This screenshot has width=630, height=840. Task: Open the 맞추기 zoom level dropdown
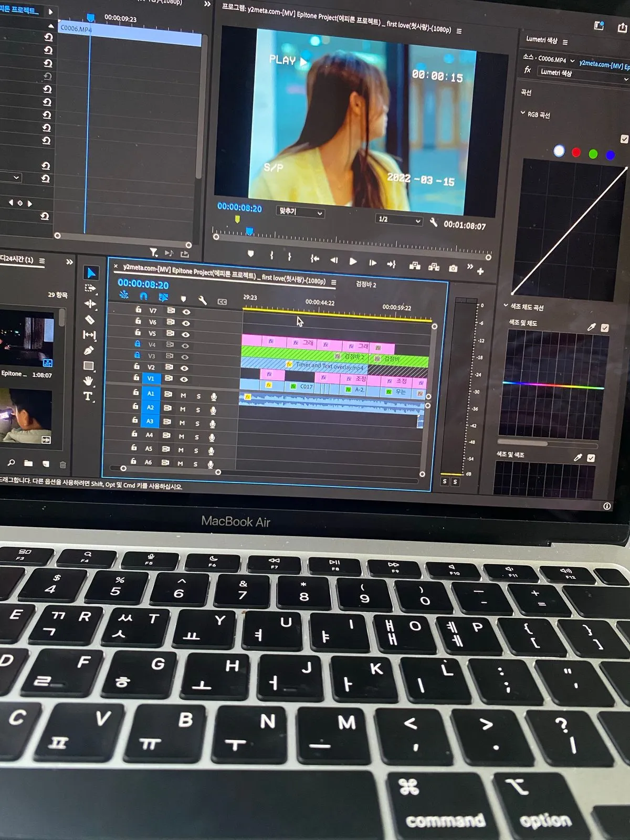pos(300,212)
